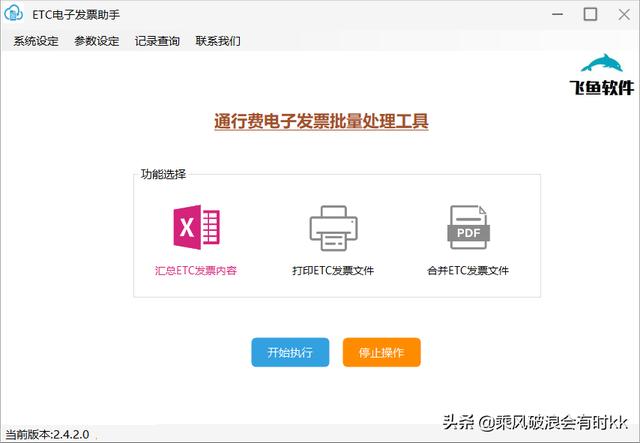The width and height of the screenshot is (640, 443).
Task: Select the pink Excel summary icon
Action: click(197, 227)
